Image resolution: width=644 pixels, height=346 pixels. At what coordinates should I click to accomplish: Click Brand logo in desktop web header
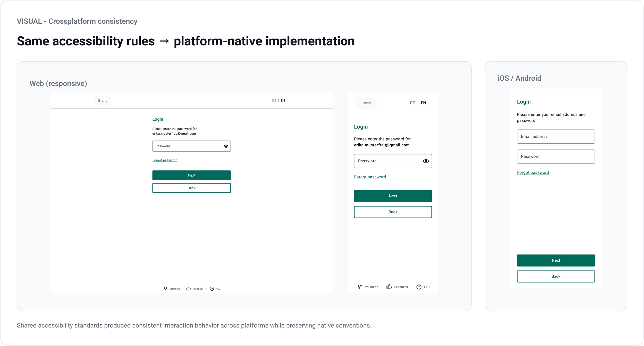click(x=103, y=101)
